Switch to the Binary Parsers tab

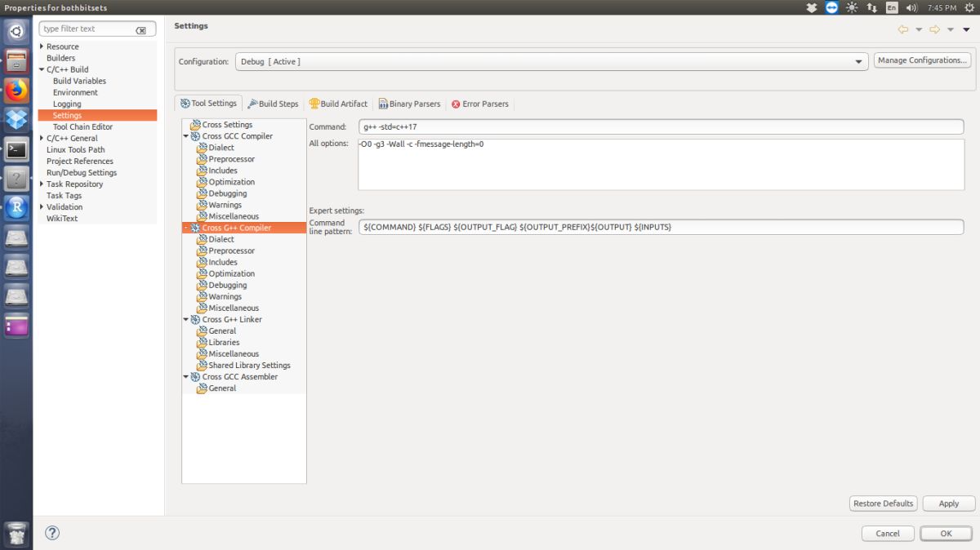[x=409, y=104]
